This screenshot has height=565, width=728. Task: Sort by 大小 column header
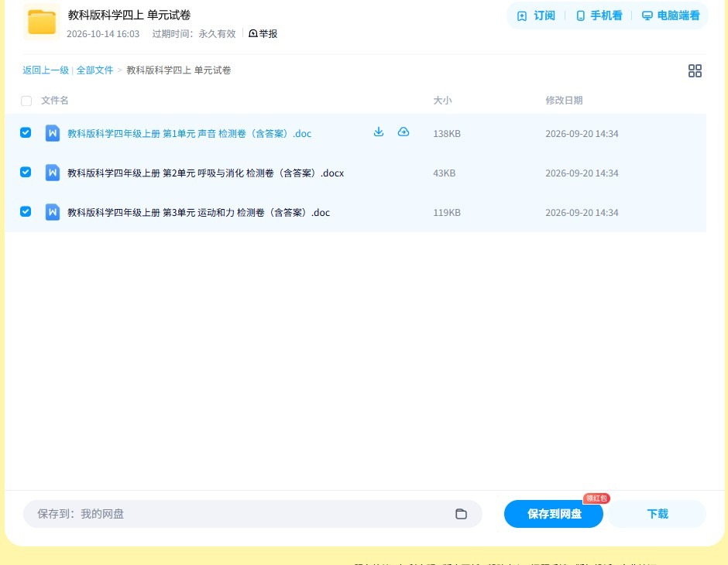442,100
